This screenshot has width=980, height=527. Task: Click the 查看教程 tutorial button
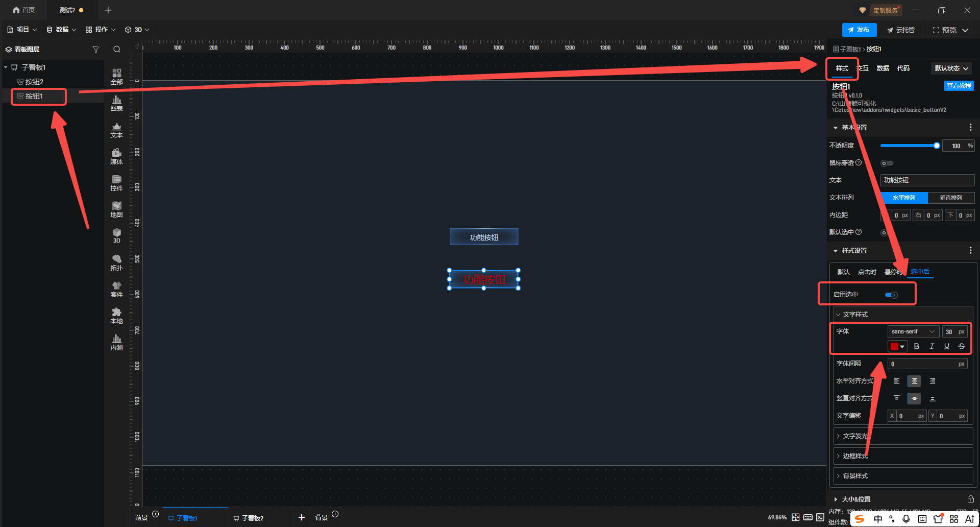pos(959,86)
